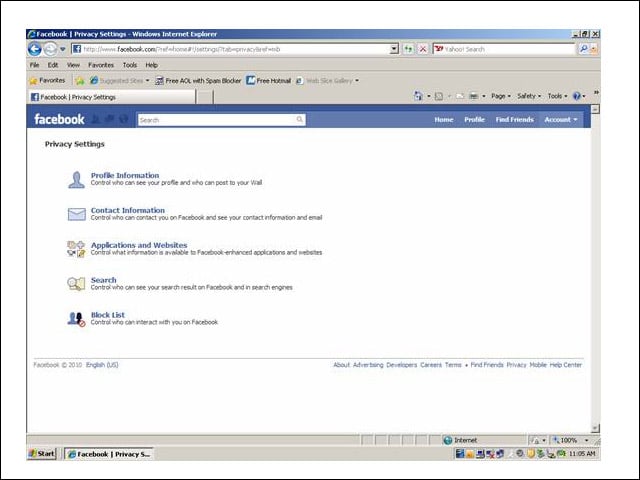
Task: Open the address bar dropdown arrow
Action: coord(394,49)
